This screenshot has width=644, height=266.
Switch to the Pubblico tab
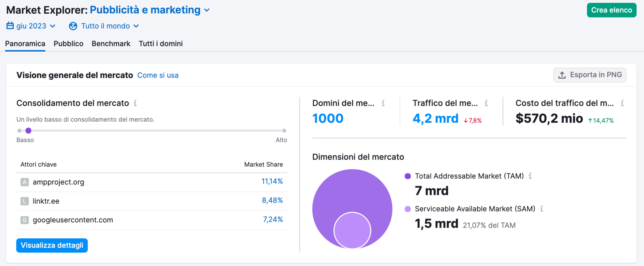69,44
